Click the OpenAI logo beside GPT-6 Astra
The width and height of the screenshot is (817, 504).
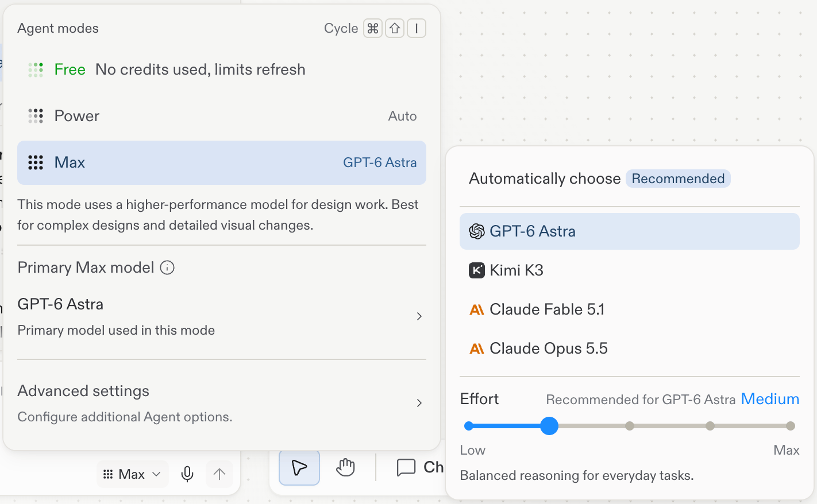(x=477, y=231)
